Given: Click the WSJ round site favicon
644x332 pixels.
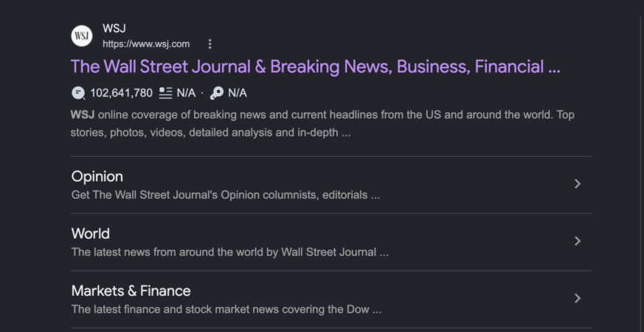Looking at the screenshot, I should 82,35.
